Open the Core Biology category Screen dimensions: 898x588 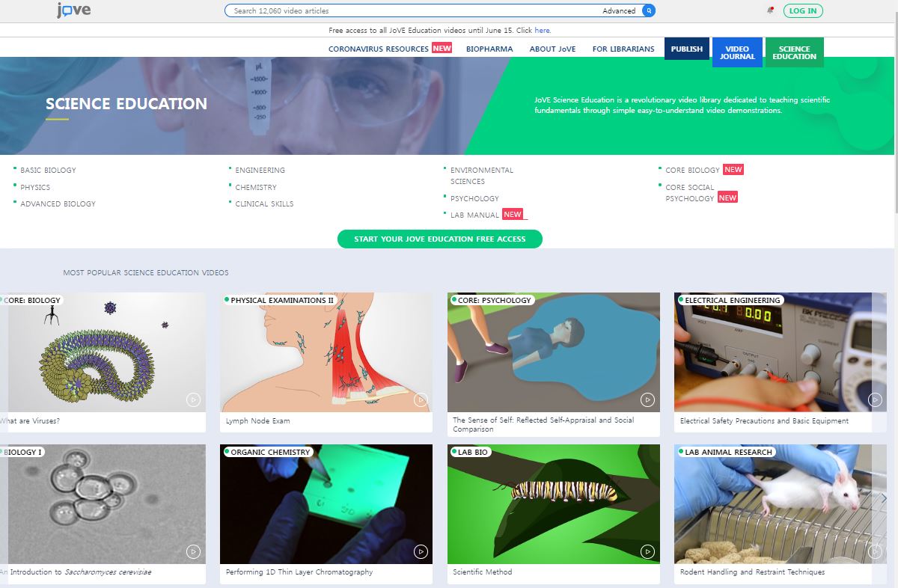tap(692, 170)
